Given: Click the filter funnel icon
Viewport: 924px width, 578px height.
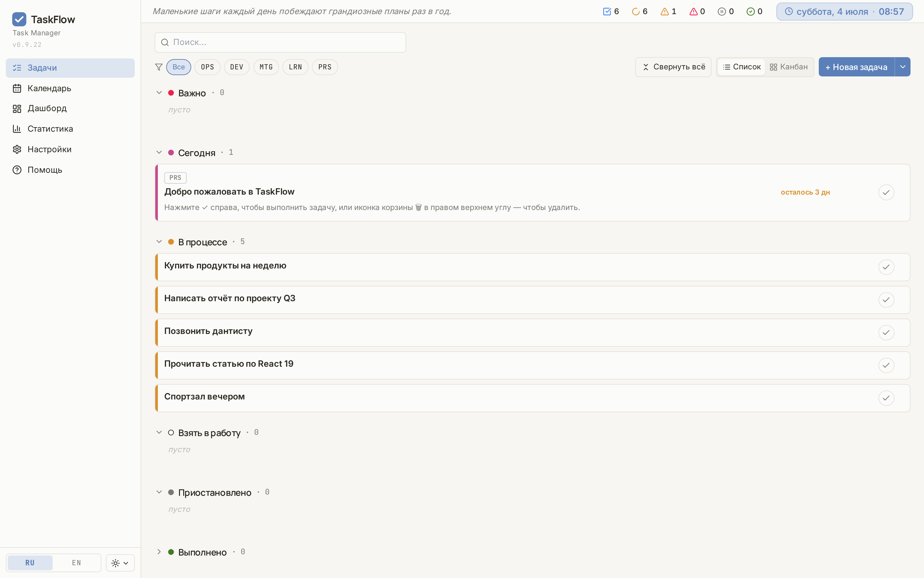Looking at the screenshot, I should [159, 67].
